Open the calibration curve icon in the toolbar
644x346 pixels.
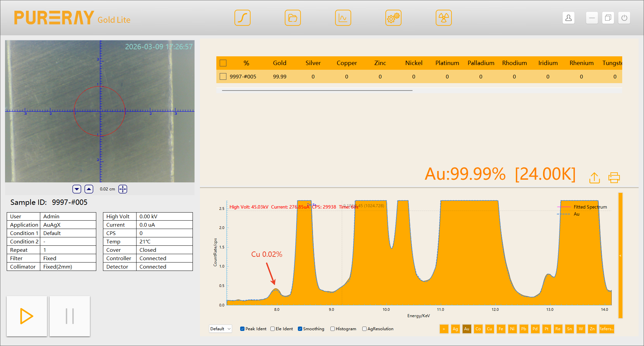pos(242,18)
